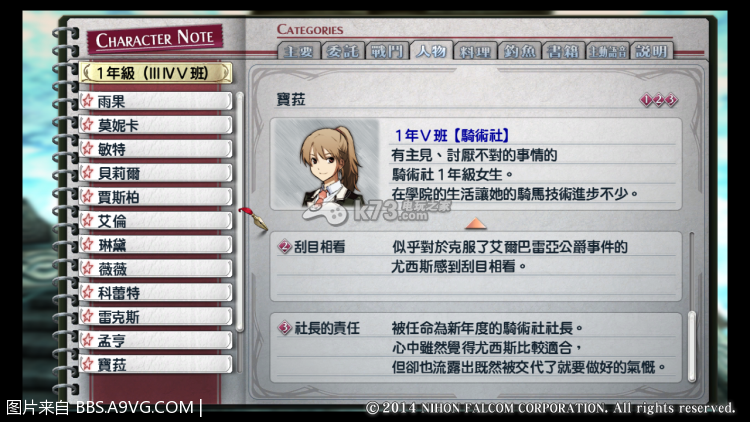Click the 1年級 (III IV V班) group header
This screenshot has width=750, height=422.
click(x=156, y=73)
